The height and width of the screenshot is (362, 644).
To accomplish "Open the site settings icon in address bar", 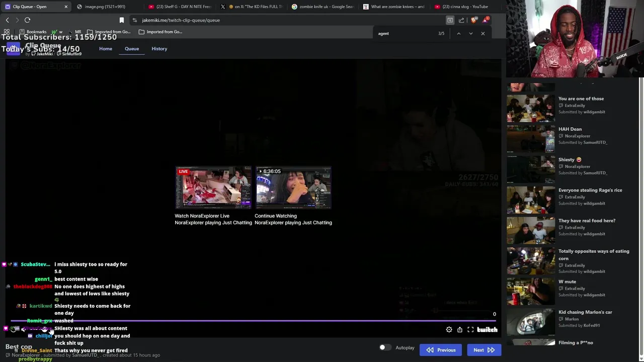I will click(134, 20).
